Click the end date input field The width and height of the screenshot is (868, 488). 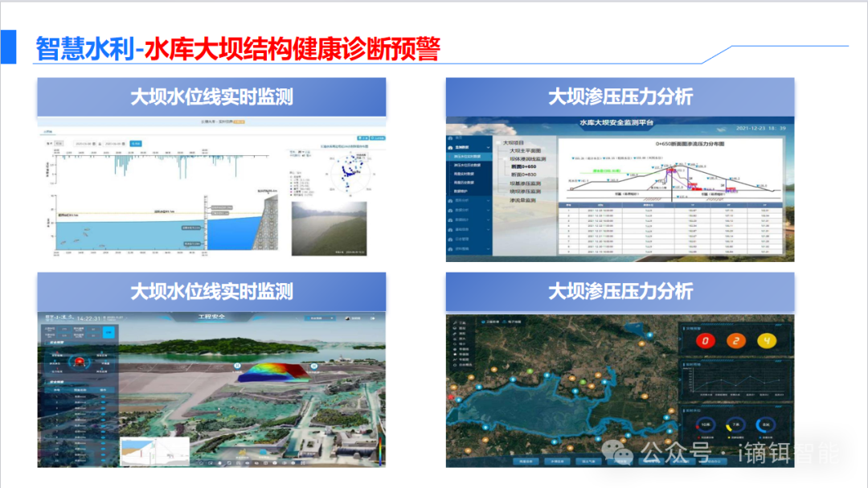click(115, 143)
